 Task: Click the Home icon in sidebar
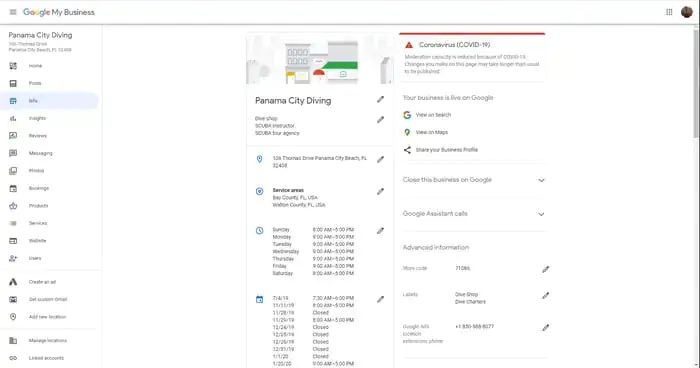pyautogui.click(x=13, y=66)
